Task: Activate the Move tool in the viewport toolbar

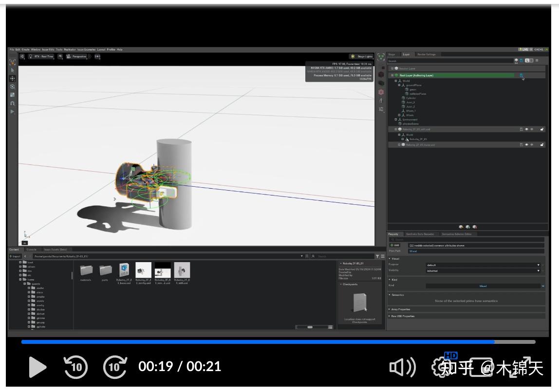Action: [x=13, y=78]
